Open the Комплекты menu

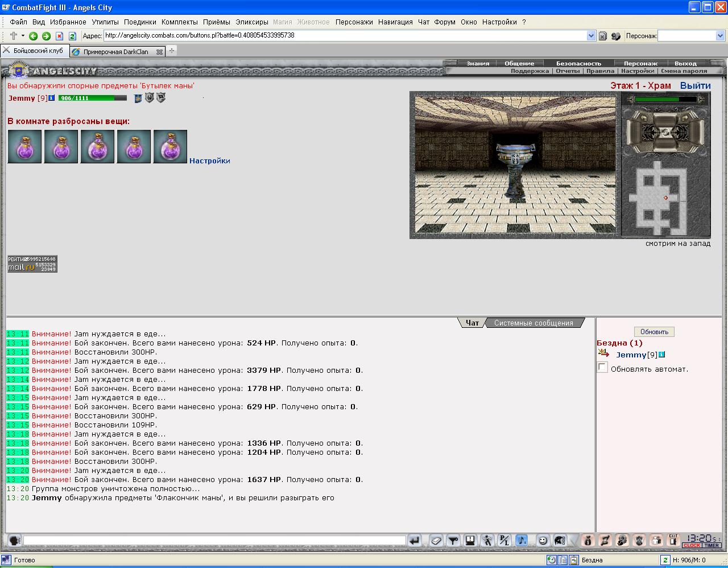[x=180, y=22]
